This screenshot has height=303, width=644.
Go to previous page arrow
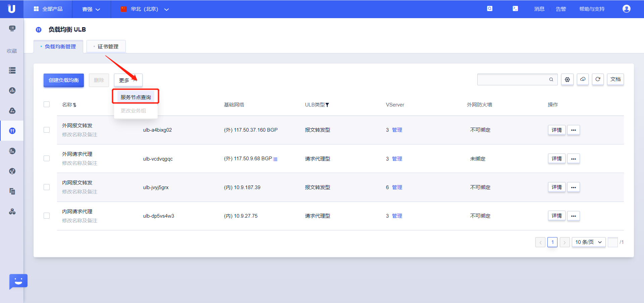pyautogui.click(x=540, y=242)
